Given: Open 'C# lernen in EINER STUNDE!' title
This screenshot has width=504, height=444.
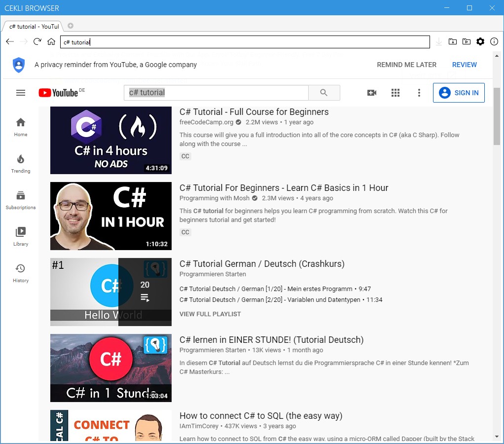Looking at the screenshot, I should pyautogui.click(x=272, y=340).
